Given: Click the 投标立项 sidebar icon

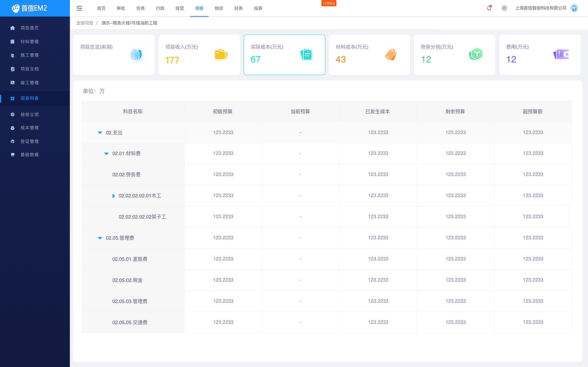Looking at the screenshot, I should tap(12, 114).
